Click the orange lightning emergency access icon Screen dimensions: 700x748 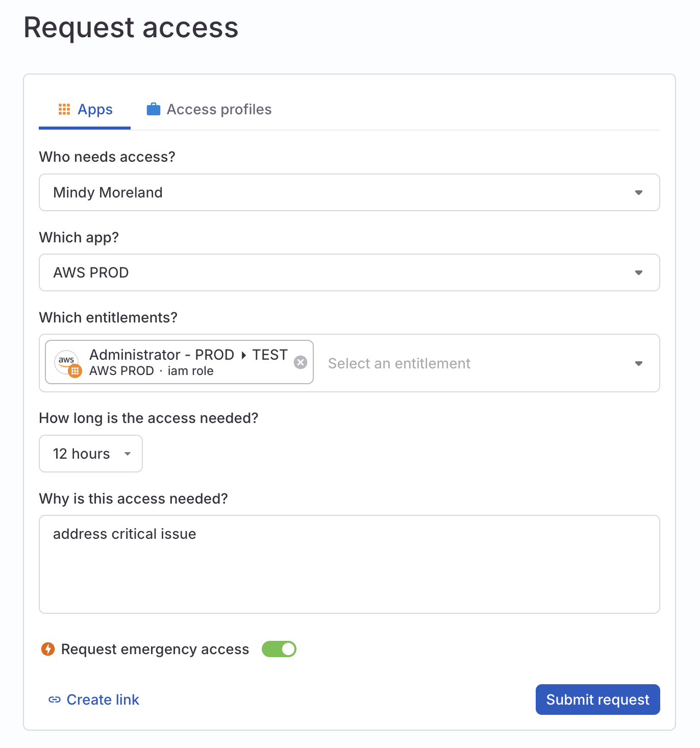47,649
